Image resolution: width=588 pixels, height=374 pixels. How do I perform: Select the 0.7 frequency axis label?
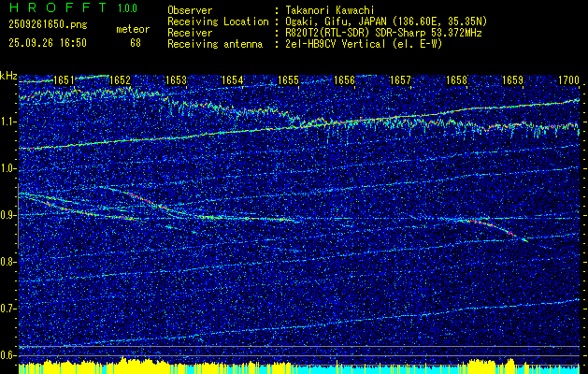coord(8,309)
